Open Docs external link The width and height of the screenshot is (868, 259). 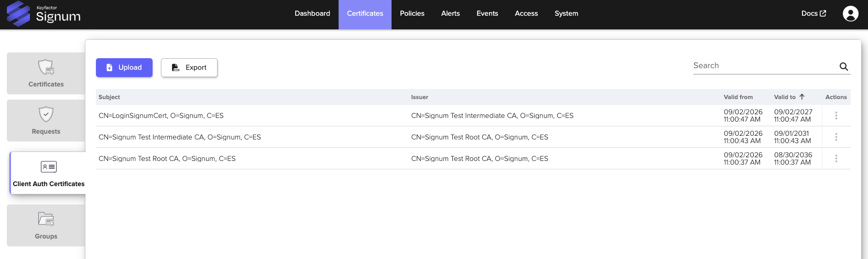[x=813, y=14]
